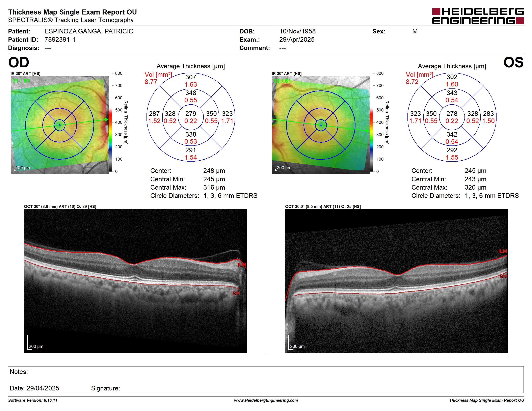Click OS inner superior thickness 343
The width and height of the screenshot is (532, 411).
[x=452, y=93]
